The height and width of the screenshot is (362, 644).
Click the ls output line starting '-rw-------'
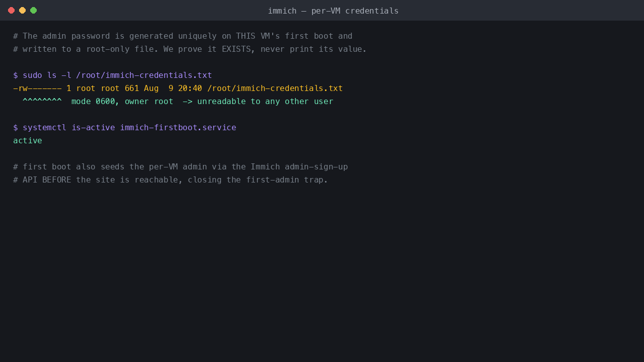(x=178, y=88)
